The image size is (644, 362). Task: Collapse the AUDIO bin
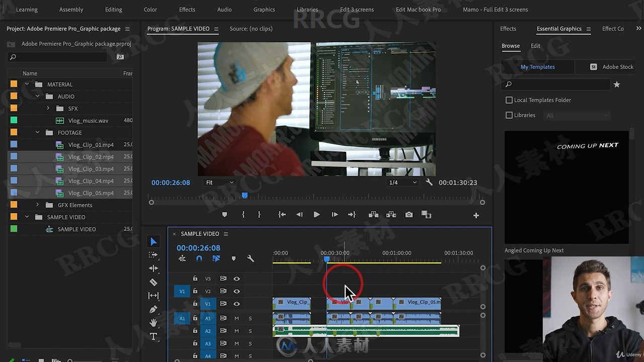[37, 97]
